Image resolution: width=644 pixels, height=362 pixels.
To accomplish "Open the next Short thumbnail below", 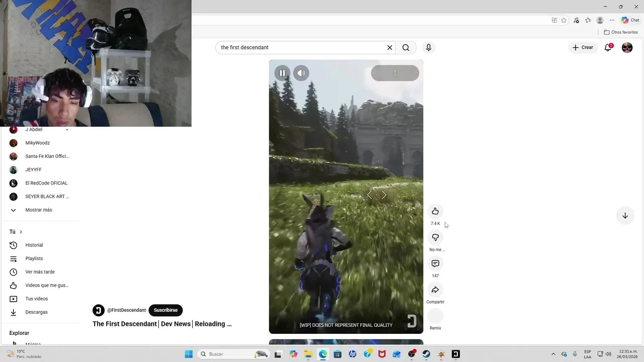I will [x=346, y=342].
